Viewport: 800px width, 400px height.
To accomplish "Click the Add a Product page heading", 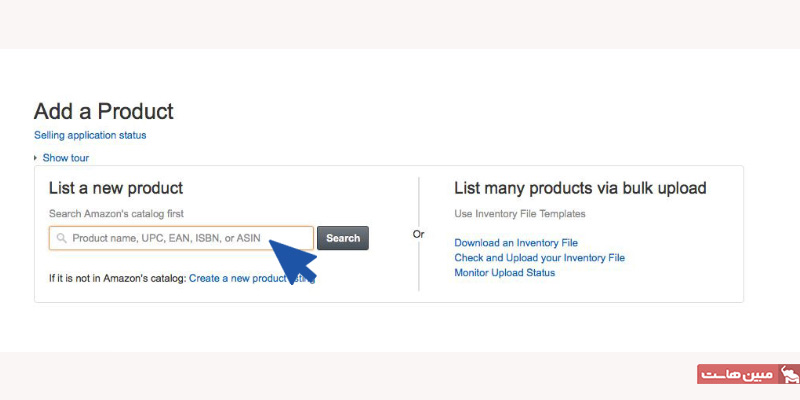I will tap(104, 111).
